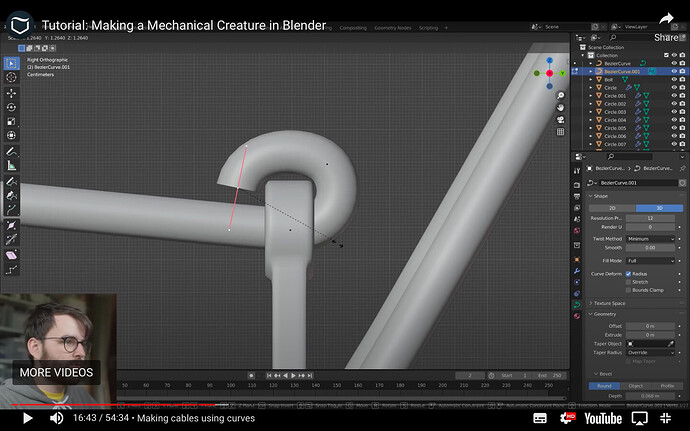
Task: Select the Randomize tool
Action: point(11,269)
